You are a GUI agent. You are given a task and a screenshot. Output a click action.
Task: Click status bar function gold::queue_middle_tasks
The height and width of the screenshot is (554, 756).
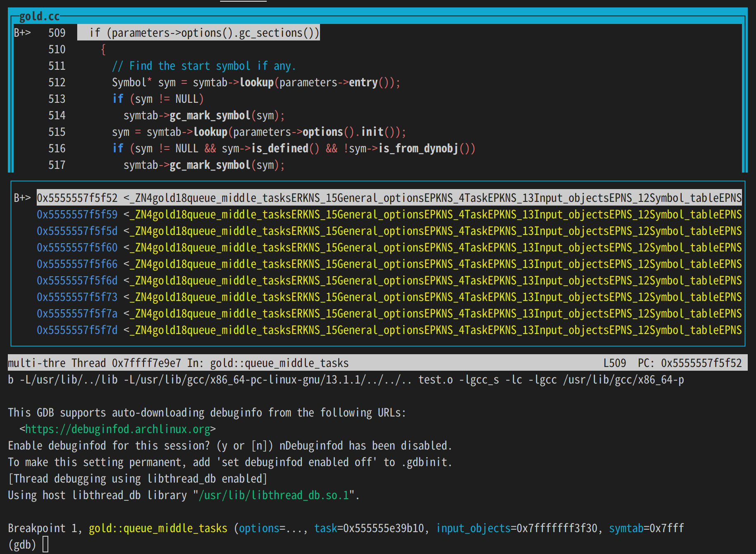(x=280, y=363)
